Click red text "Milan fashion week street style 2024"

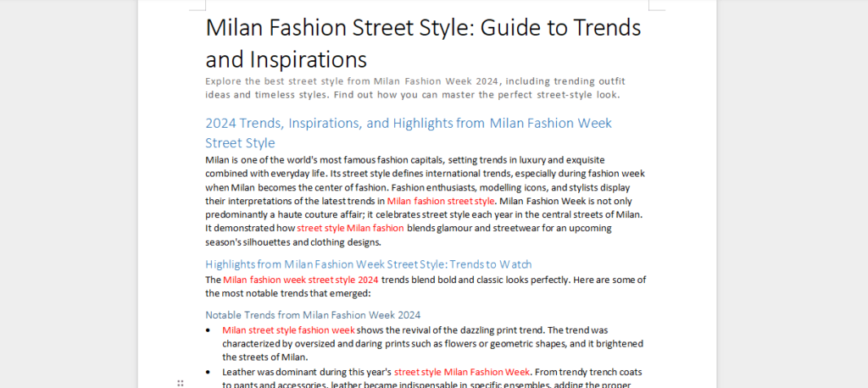301,280
